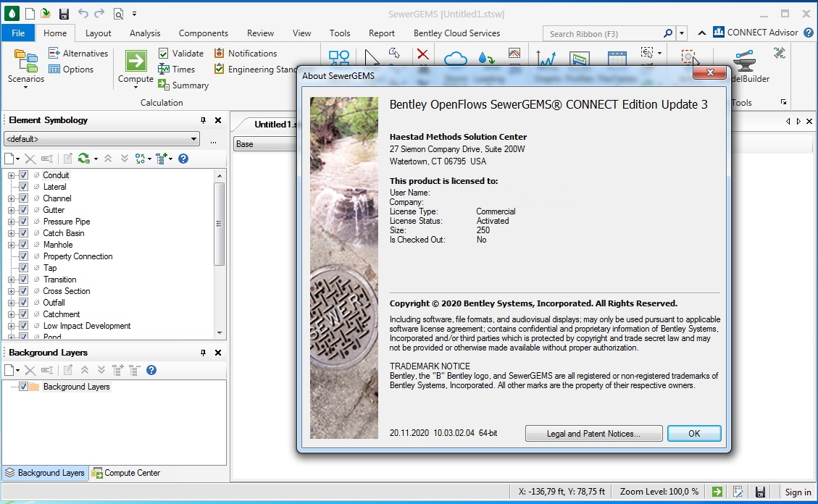
Task: Uncheck the Lateral symbology checkbox
Action: click(23, 187)
